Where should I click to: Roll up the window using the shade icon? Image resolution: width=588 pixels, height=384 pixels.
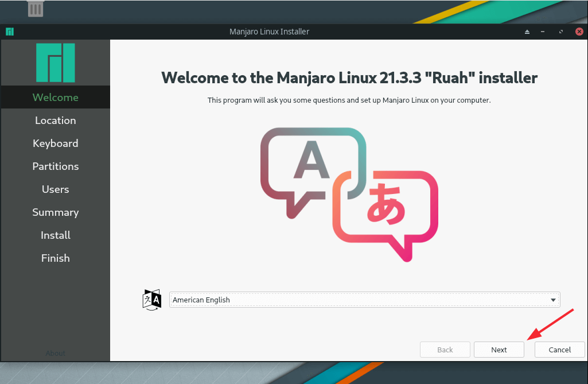(527, 32)
